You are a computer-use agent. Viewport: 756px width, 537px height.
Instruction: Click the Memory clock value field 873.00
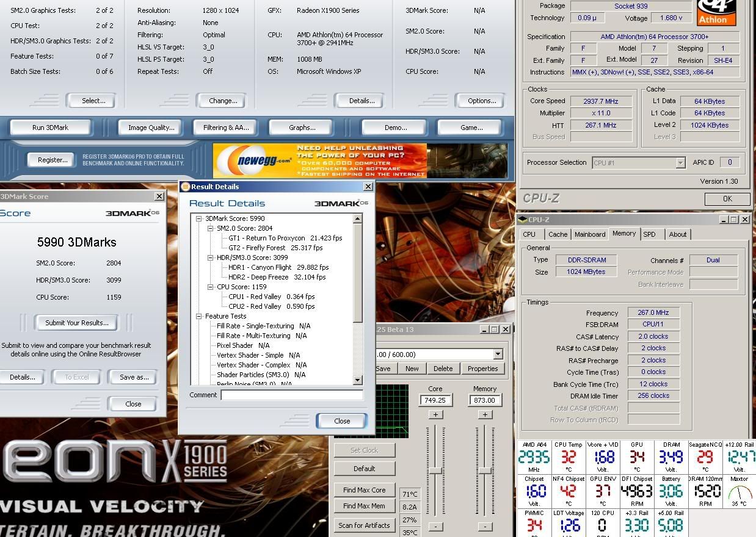click(x=485, y=400)
